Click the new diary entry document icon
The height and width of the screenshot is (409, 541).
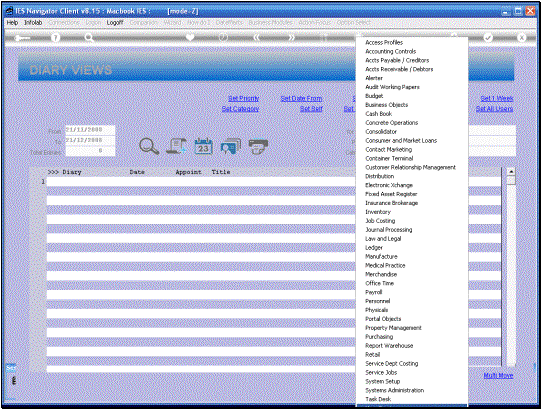pos(176,146)
